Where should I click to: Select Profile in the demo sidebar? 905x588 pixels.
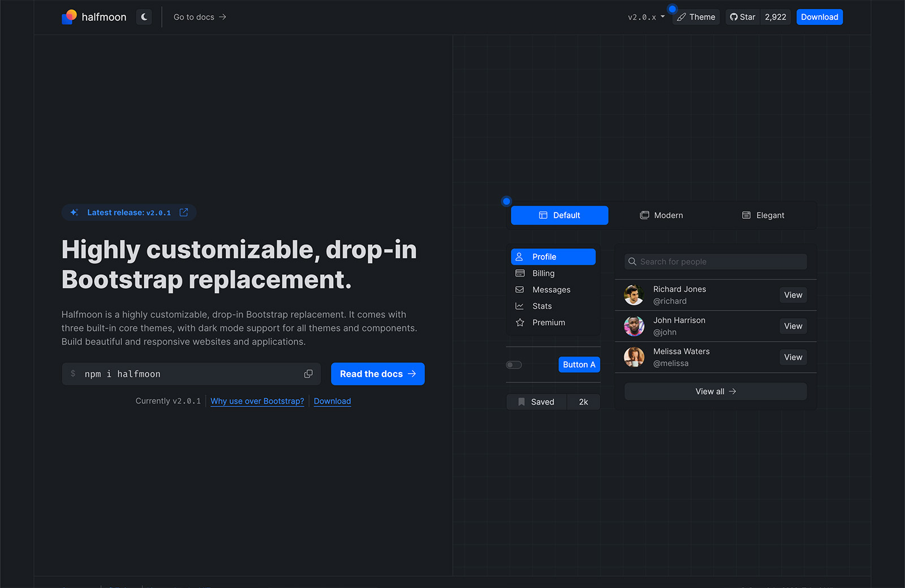pyautogui.click(x=553, y=257)
